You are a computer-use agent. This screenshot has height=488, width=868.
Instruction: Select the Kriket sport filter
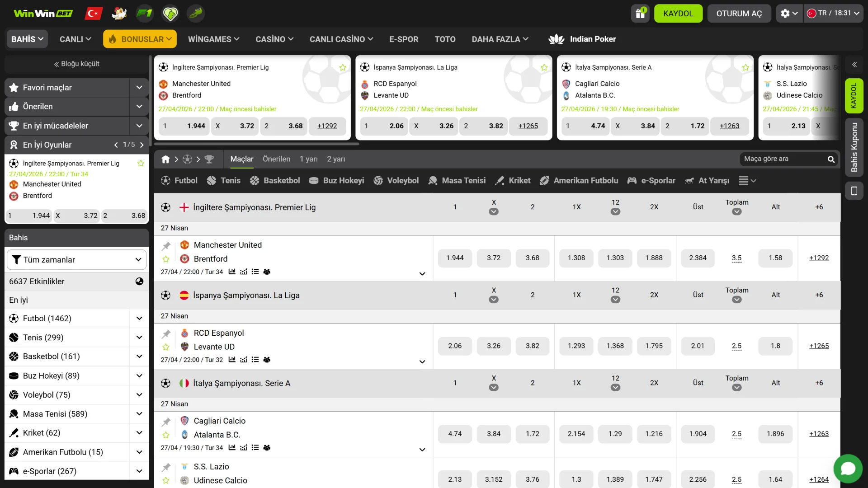(x=513, y=181)
